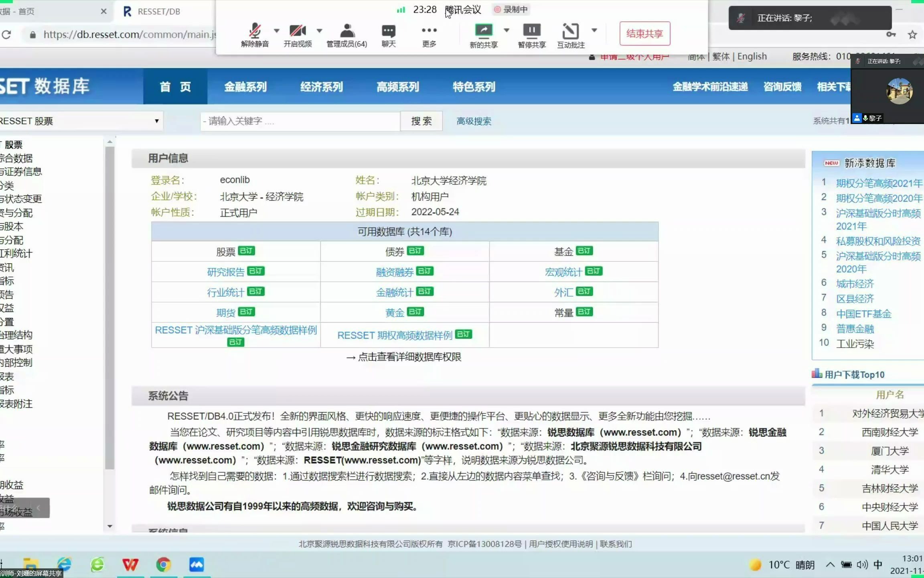924x578 pixels.
Task: Pause screen sharing (暂停共享)
Action: point(531,35)
